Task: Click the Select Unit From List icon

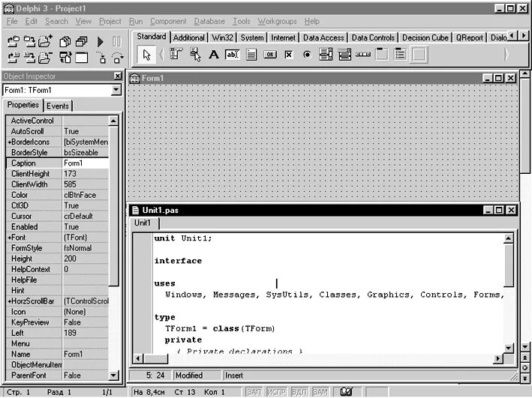Action: [x=65, y=41]
